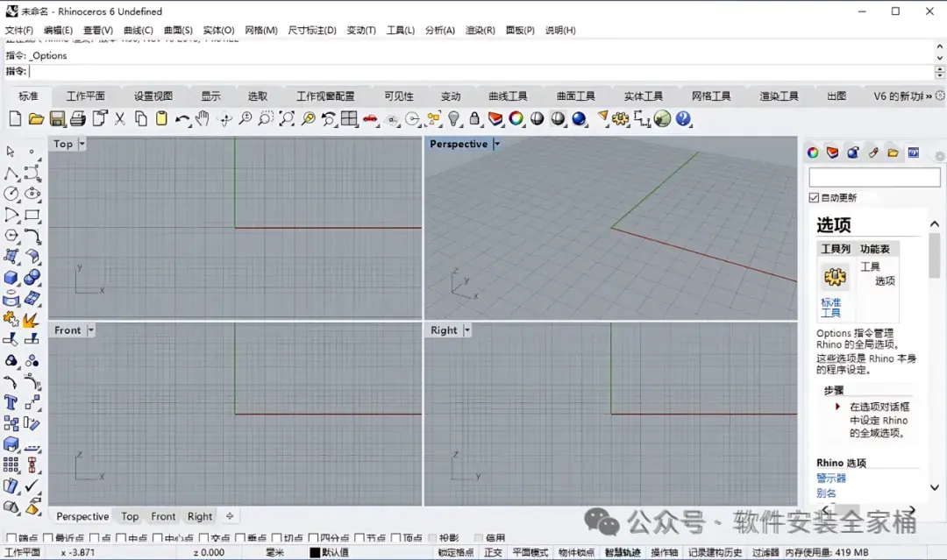This screenshot has width=947, height=560.
Task: Click the New file icon
Action: 15,119
